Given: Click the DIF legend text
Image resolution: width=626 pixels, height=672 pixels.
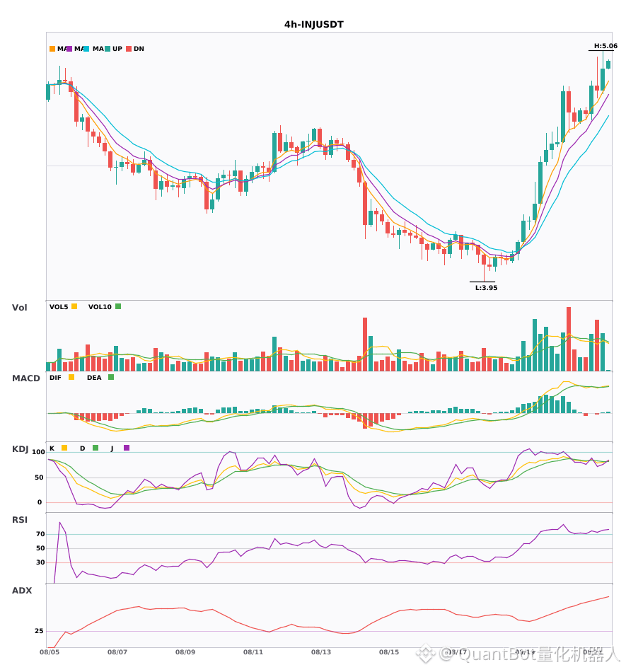Looking at the screenshot, I should 55,378.
